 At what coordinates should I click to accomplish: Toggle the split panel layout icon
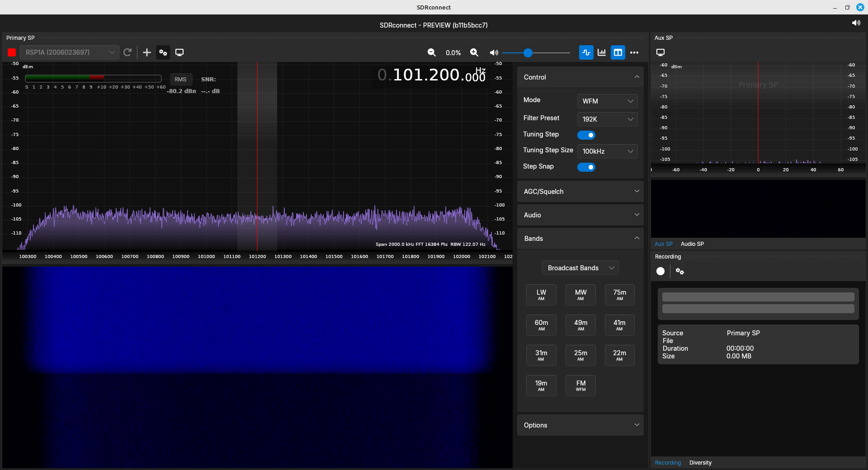point(618,52)
